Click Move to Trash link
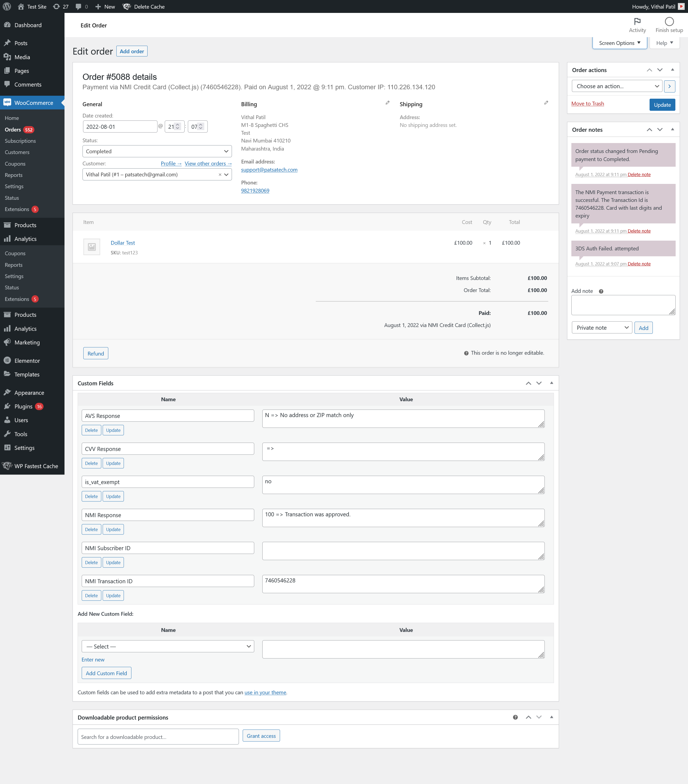688x784 pixels. [587, 104]
